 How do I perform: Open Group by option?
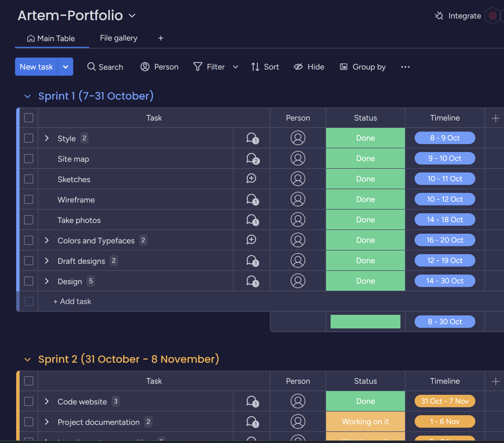(x=363, y=67)
